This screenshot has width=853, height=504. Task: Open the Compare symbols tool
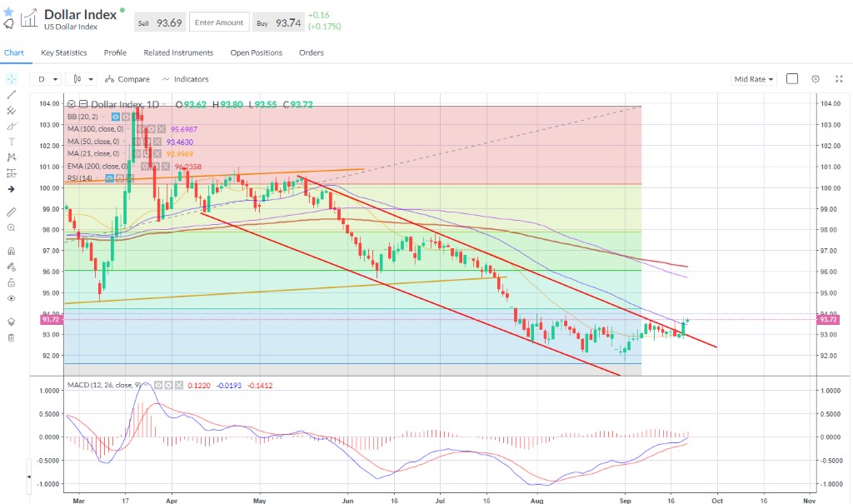[127, 79]
